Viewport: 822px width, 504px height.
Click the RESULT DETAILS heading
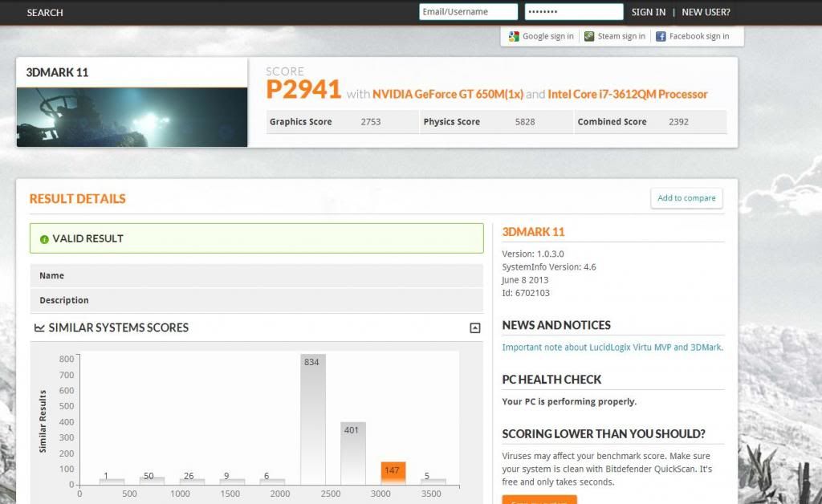(x=78, y=198)
